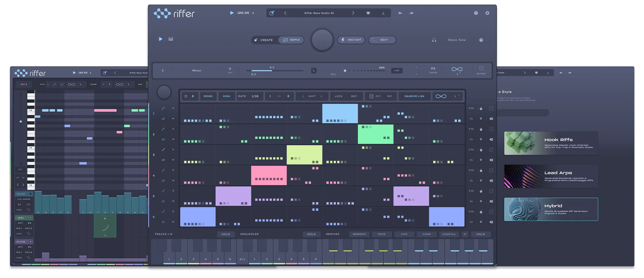Click the download preset icon in main window
Viewport: 644px width, 278px height.
pos(383,13)
